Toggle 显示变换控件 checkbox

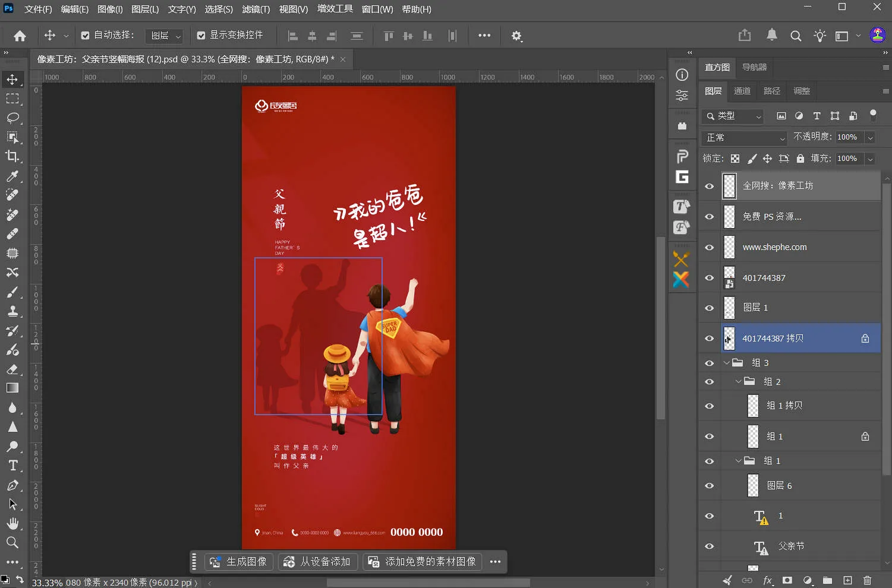(x=201, y=36)
